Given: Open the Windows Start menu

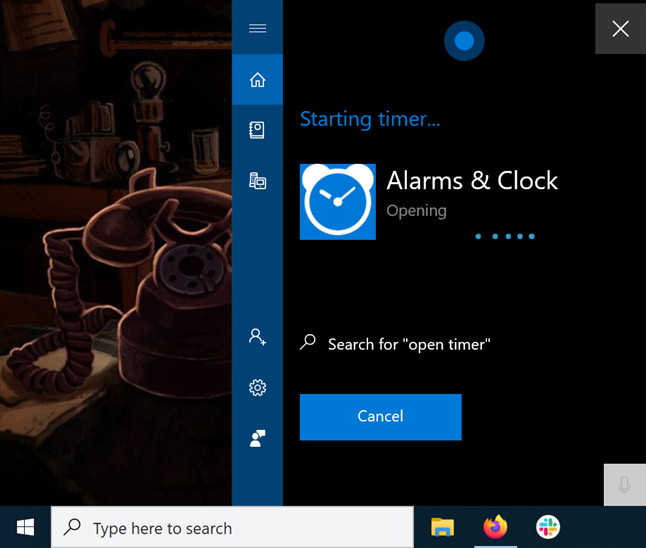Looking at the screenshot, I should 26,527.
